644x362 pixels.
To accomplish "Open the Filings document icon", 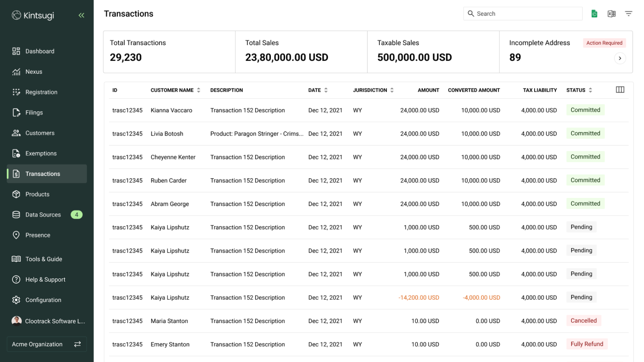I will [16, 113].
